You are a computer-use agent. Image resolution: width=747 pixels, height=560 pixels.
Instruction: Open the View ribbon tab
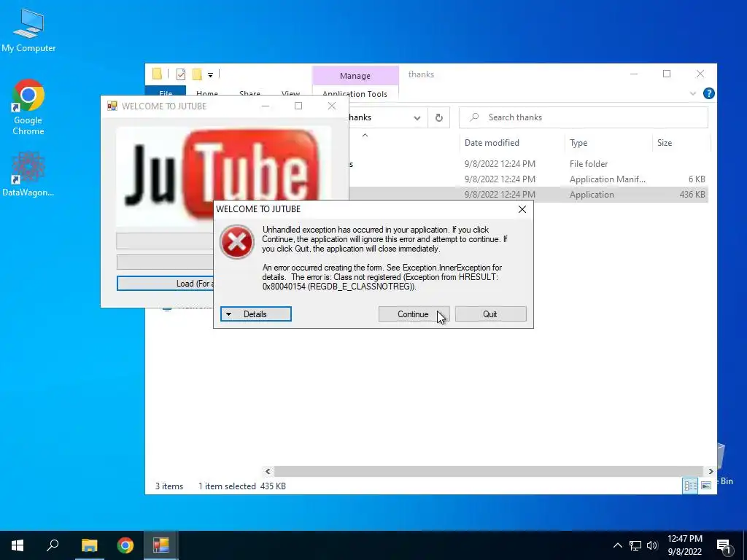point(290,94)
